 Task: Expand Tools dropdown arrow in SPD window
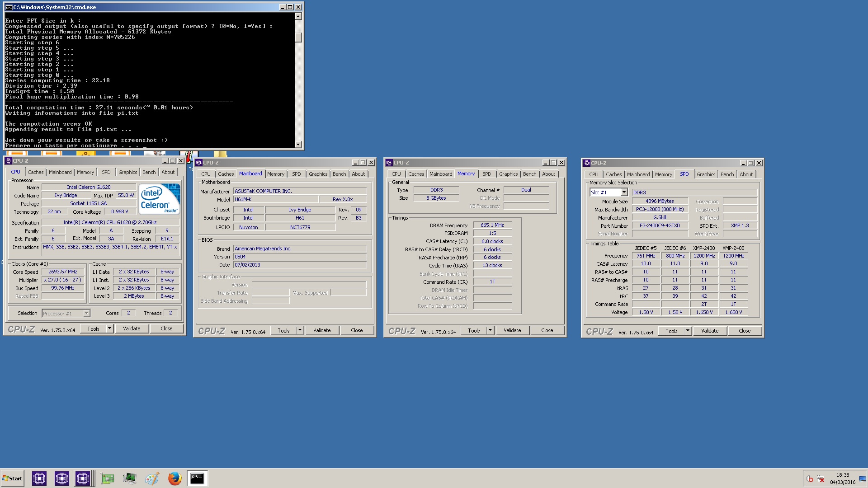click(688, 331)
